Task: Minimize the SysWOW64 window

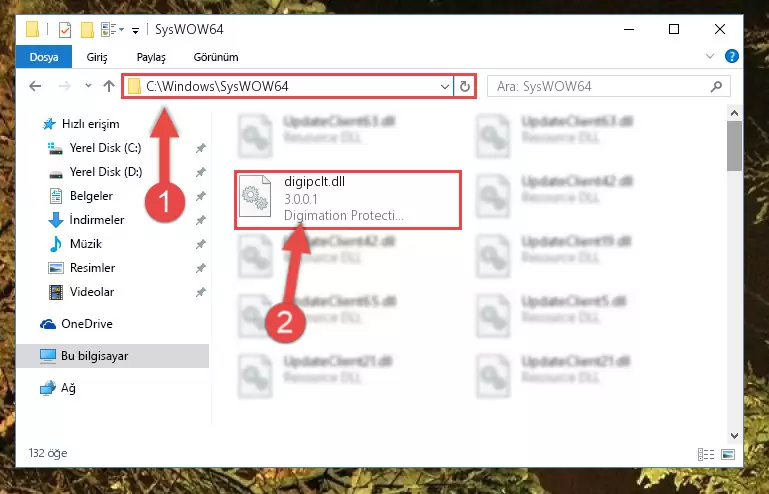Action: (x=629, y=29)
